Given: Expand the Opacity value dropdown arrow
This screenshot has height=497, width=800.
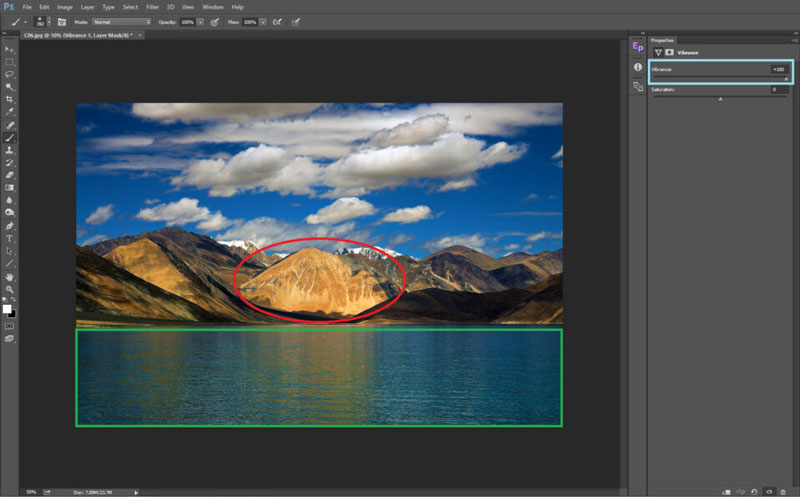Looking at the screenshot, I should [201, 21].
